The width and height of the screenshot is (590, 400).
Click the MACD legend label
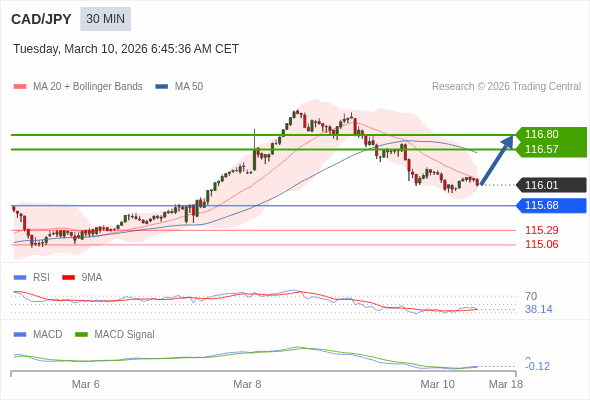[x=48, y=334]
